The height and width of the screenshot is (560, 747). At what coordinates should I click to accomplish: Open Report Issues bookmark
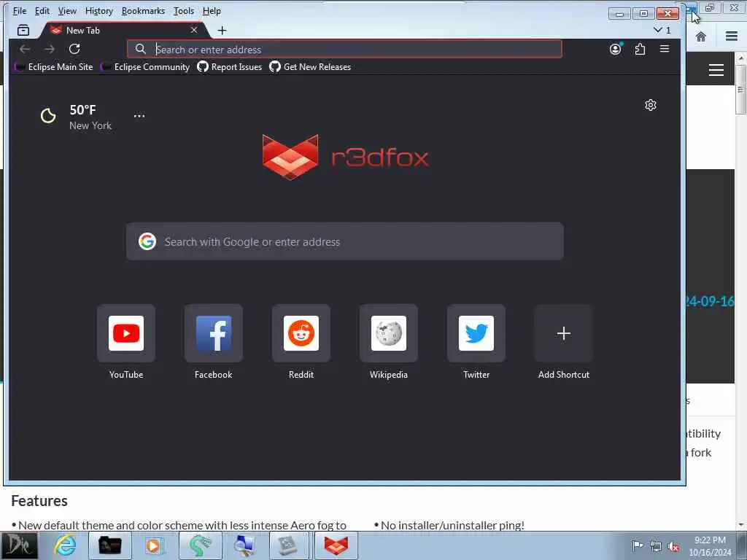tap(230, 67)
